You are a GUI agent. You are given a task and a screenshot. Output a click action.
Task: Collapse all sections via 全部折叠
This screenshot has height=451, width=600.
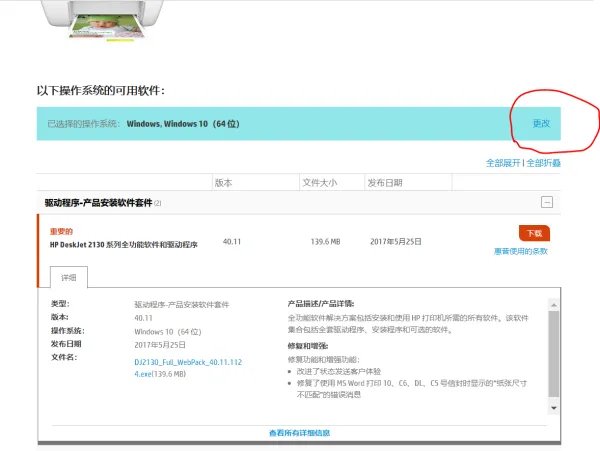543,163
